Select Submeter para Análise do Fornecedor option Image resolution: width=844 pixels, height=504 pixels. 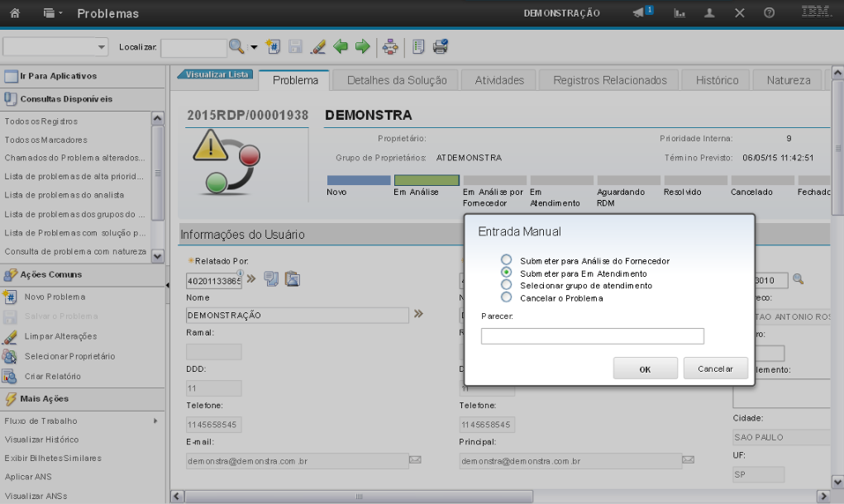pyautogui.click(x=507, y=260)
